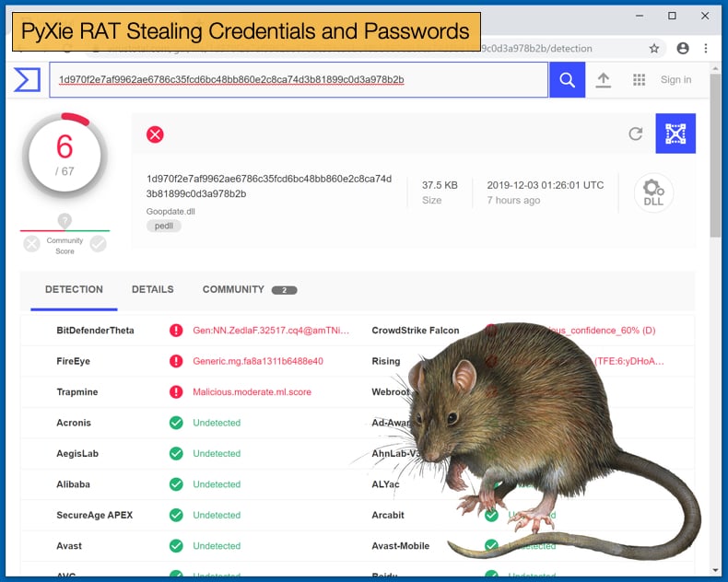
Task: Click the BitDefenderTheta alert icon
Action: pos(176,331)
